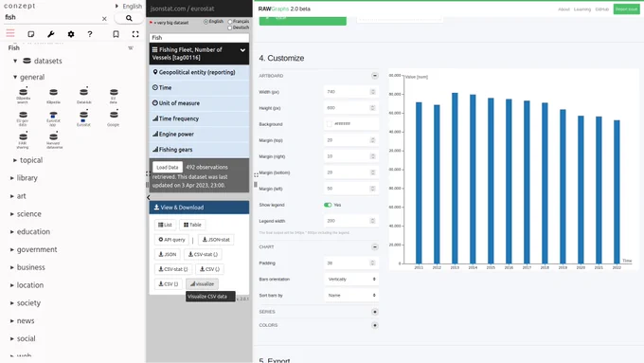Expand the business category
This screenshot has height=363, width=644.
(x=12, y=267)
